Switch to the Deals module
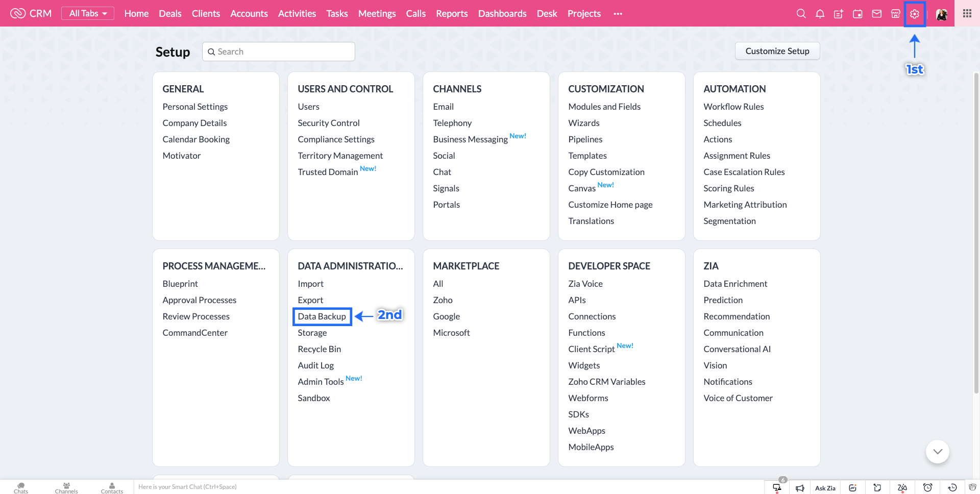The width and height of the screenshot is (980, 494). [170, 14]
